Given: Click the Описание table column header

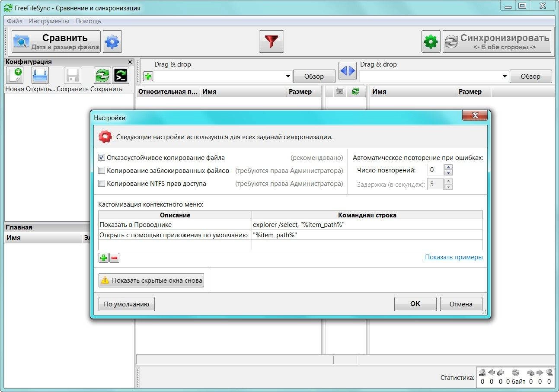Looking at the screenshot, I should (175, 215).
